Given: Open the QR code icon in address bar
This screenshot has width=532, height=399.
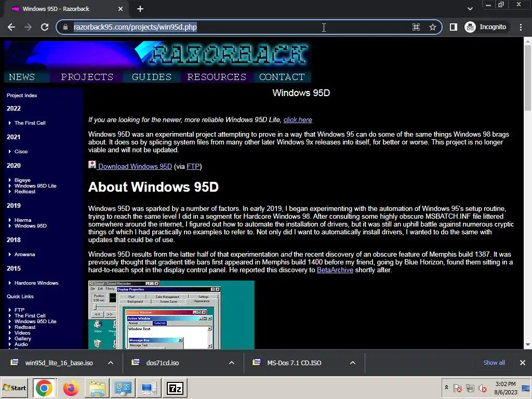Looking at the screenshot, I should coord(416,27).
